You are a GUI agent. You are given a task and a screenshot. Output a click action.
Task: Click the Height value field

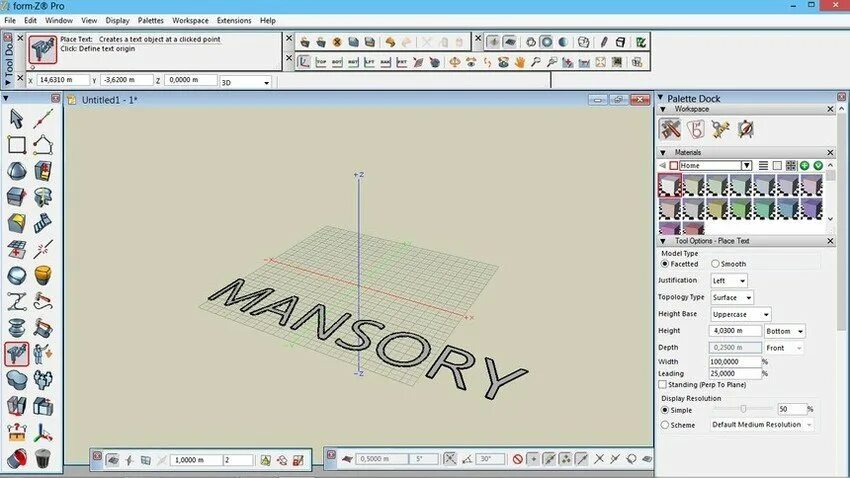click(735, 331)
